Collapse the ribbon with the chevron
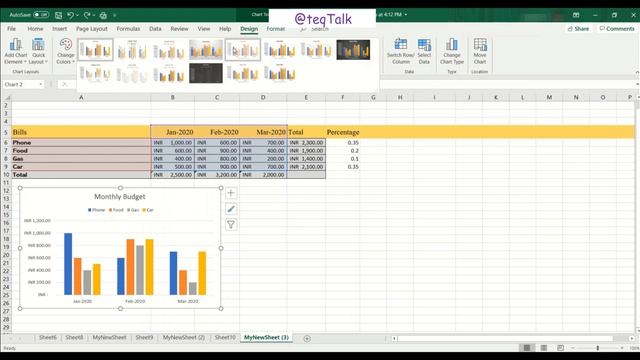This screenshot has width=640, height=360. coord(637,72)
